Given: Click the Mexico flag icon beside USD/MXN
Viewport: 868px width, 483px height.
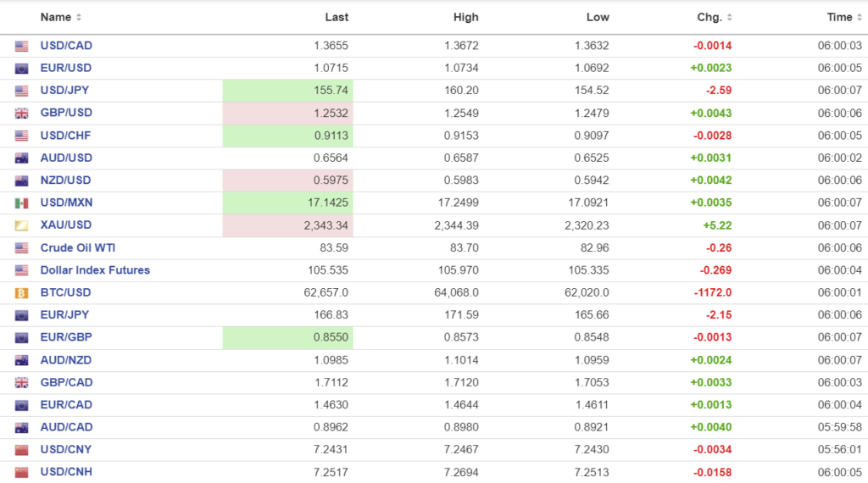Looking at the screenshot, I should [21, 203].
